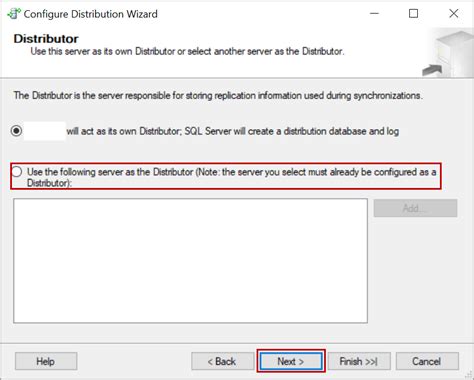
Task: Select the 'will act as its own Distributor' option
Action: tap(16, 131)
